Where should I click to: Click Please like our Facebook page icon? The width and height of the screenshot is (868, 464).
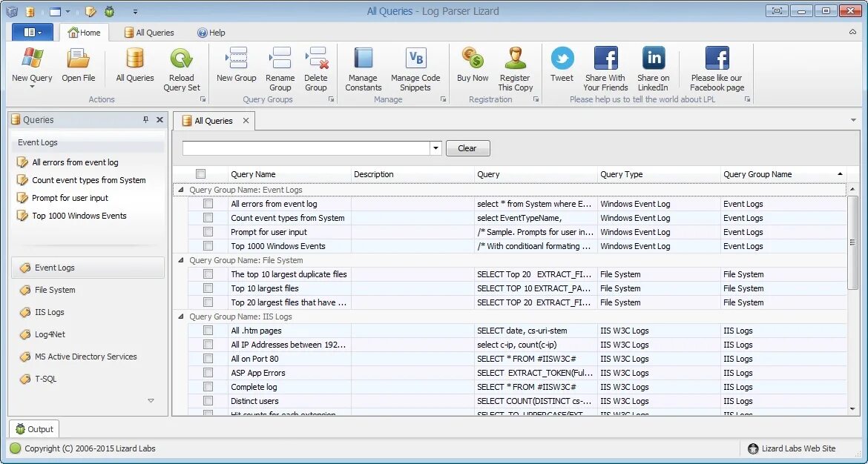717,59
